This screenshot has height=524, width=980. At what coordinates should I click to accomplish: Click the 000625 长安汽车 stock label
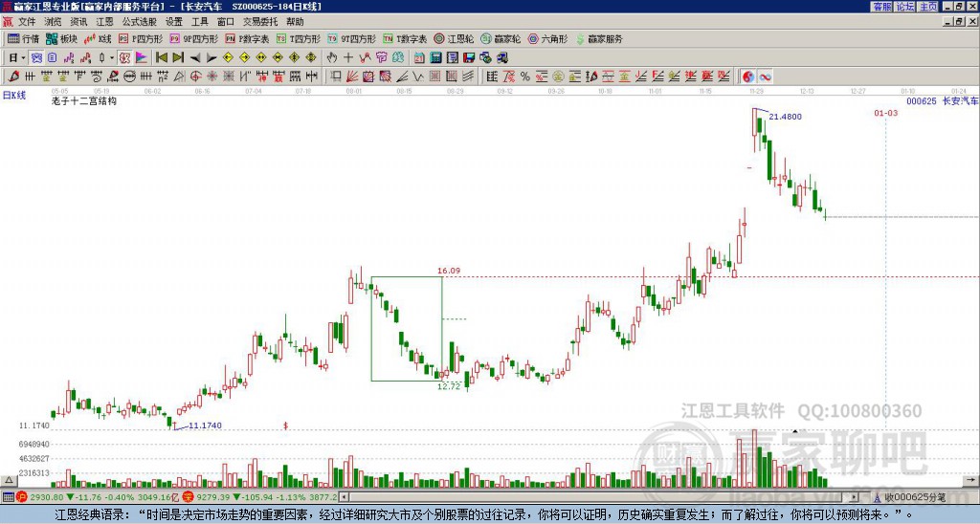click(942, 100)
